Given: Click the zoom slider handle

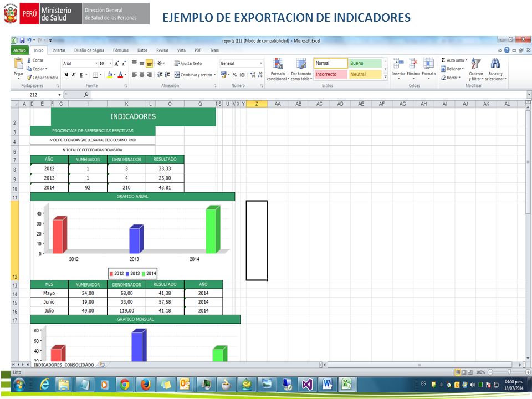Looking at the screenshot, I should [509, 372].
